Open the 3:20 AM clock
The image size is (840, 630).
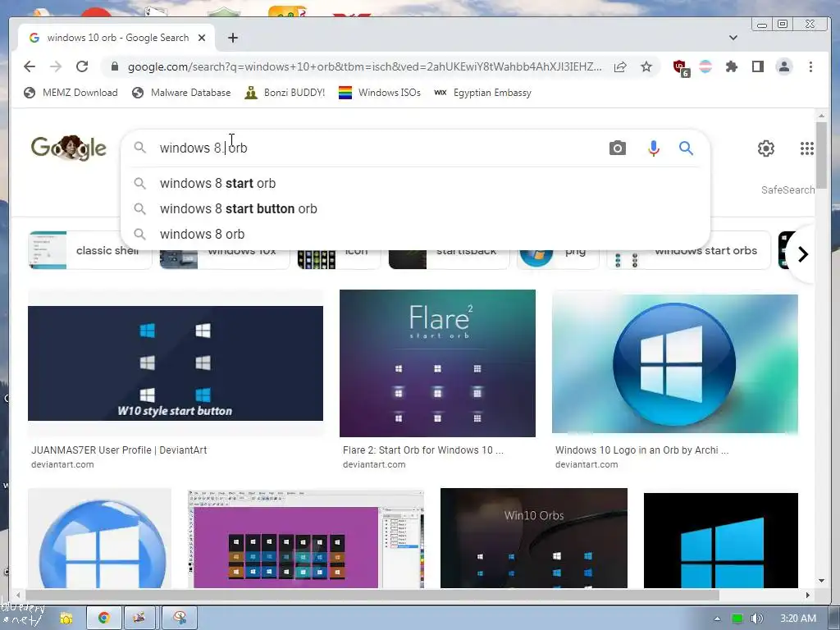[798, 619]
